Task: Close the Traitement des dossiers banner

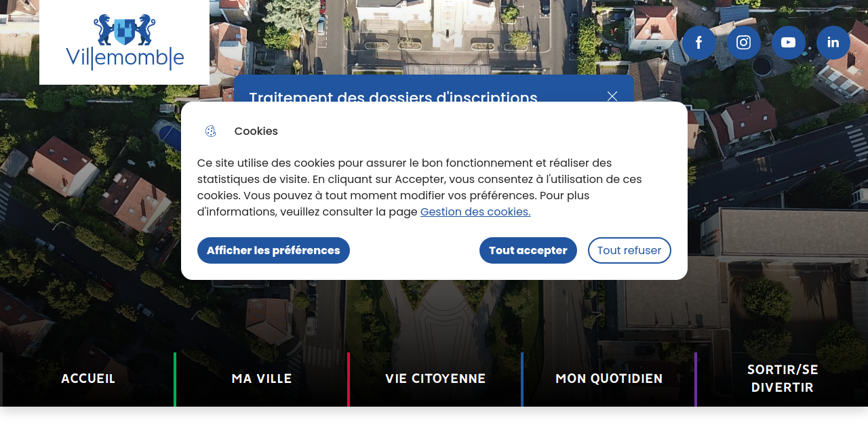Action: pyautogui.click(x=612, y=96)
